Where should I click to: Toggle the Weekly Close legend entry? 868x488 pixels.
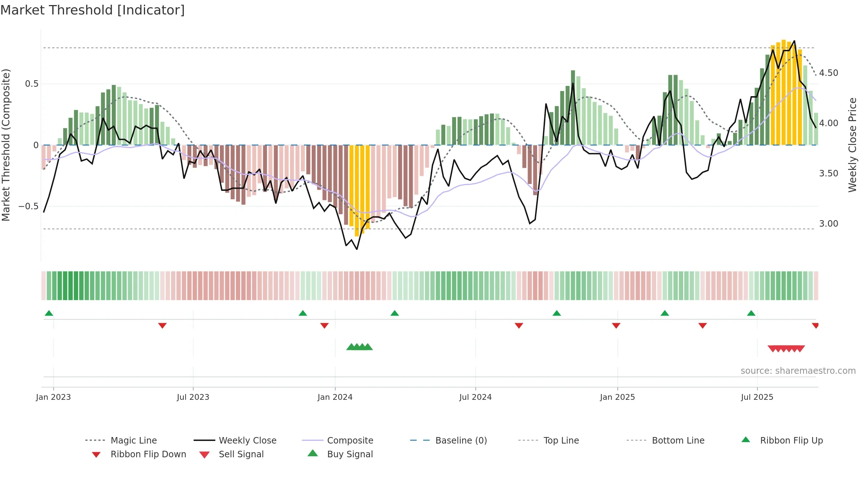coord(235,440)
